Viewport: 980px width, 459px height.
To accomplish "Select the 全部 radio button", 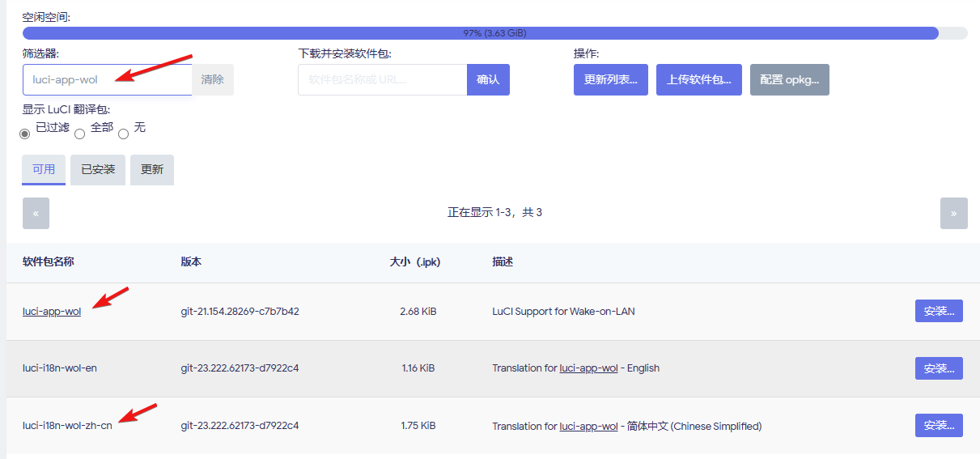I will pos(80,134).
